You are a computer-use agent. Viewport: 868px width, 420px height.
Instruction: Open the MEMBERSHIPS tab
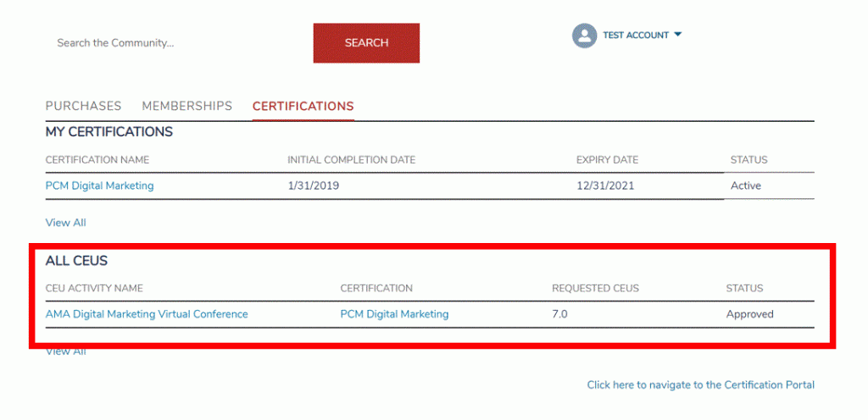(x=186, y=106)
